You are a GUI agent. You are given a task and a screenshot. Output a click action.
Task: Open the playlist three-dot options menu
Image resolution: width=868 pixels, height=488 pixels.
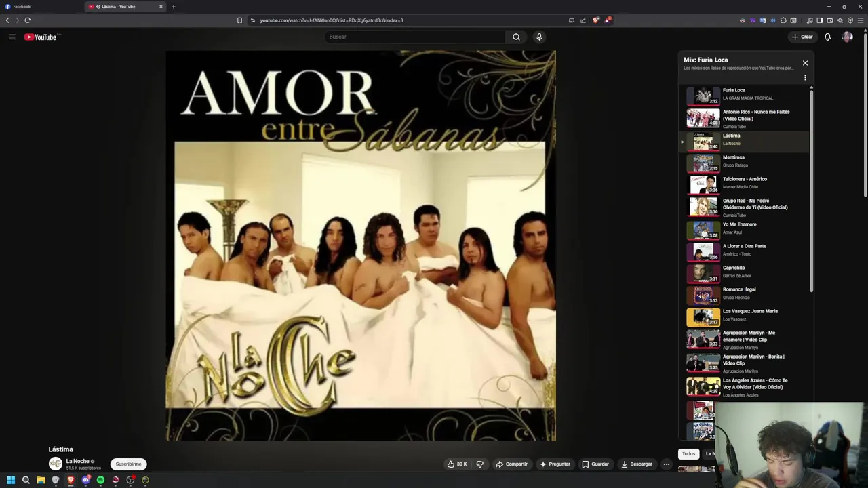point(805,78)
